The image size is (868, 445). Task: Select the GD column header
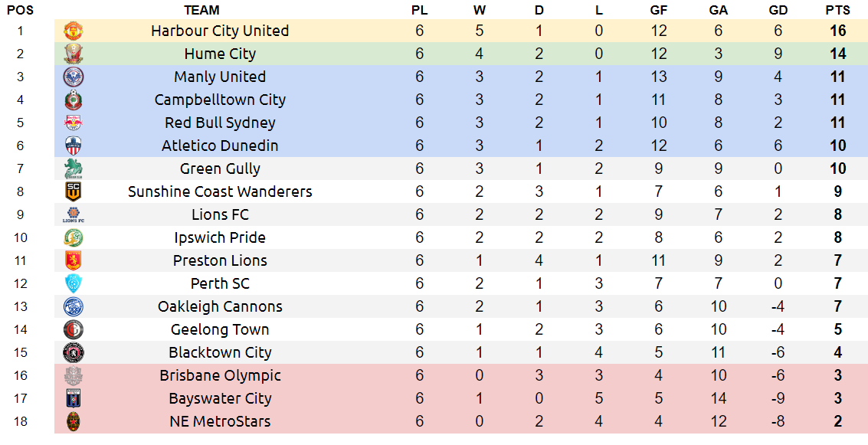tap(778, 10)
